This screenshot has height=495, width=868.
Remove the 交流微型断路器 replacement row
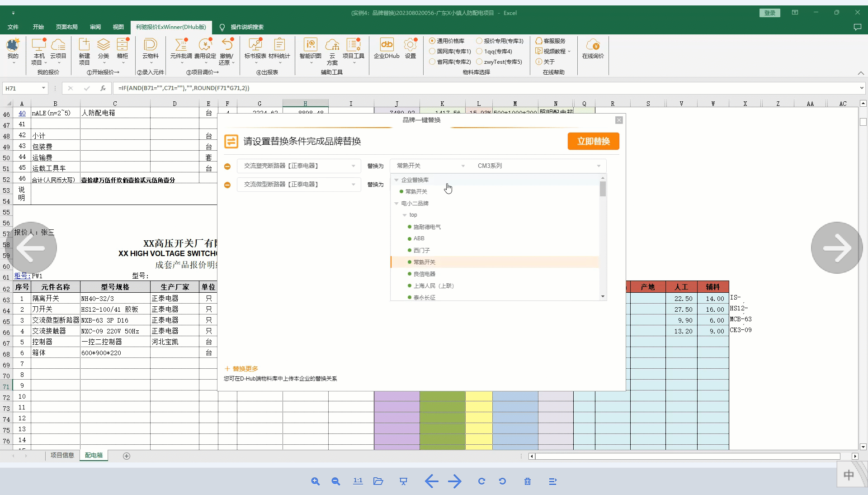(227, 185)
